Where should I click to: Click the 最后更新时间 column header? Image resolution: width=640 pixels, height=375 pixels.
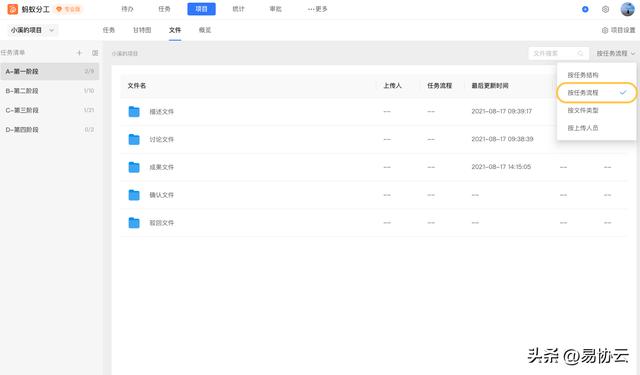[x=490, y=86]
